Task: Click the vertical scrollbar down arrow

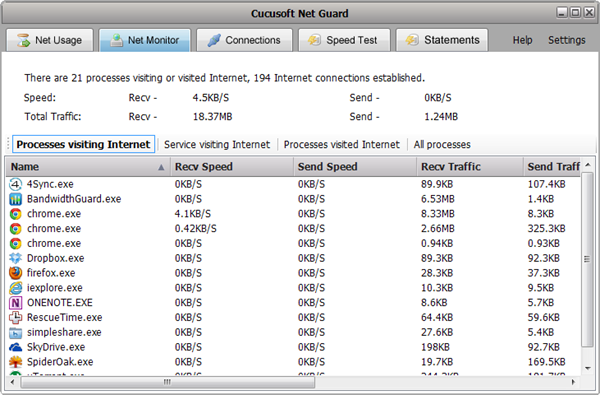Action: (x=588, y=368)
